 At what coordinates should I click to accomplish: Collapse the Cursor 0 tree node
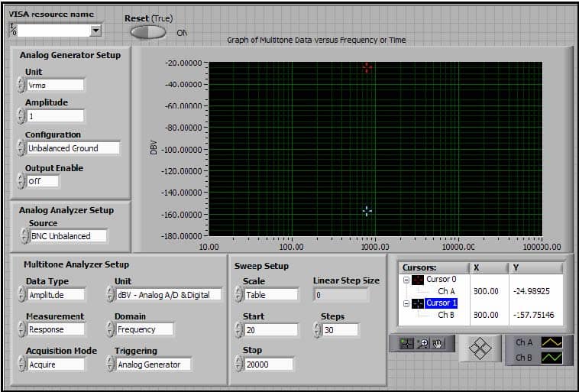(x=406, y=280)
